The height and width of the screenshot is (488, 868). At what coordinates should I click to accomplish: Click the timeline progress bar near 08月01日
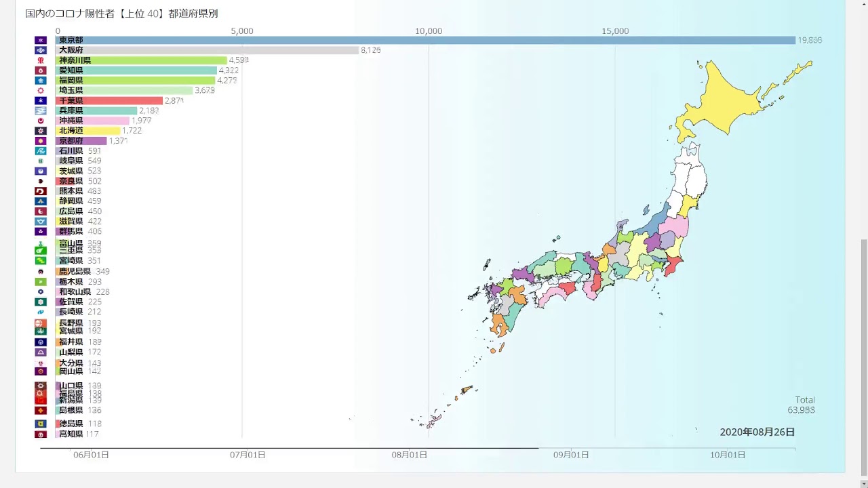tap(410, 448)
